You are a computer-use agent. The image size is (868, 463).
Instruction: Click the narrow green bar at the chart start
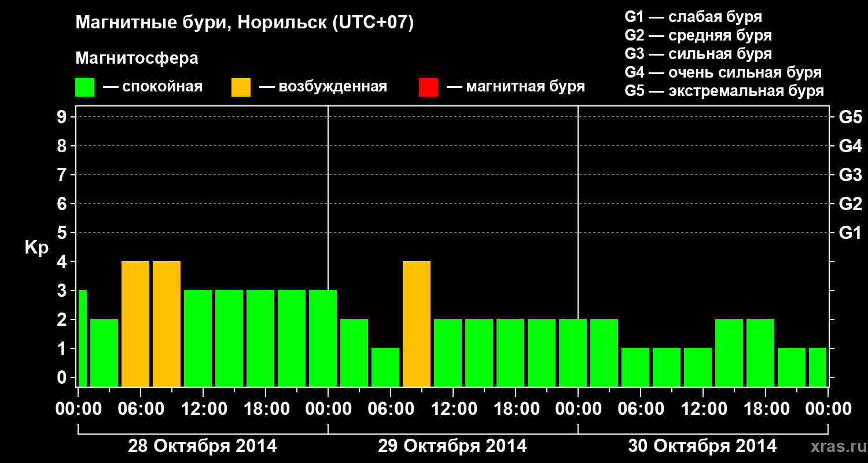pyautogui.click(x=82, y=338)
